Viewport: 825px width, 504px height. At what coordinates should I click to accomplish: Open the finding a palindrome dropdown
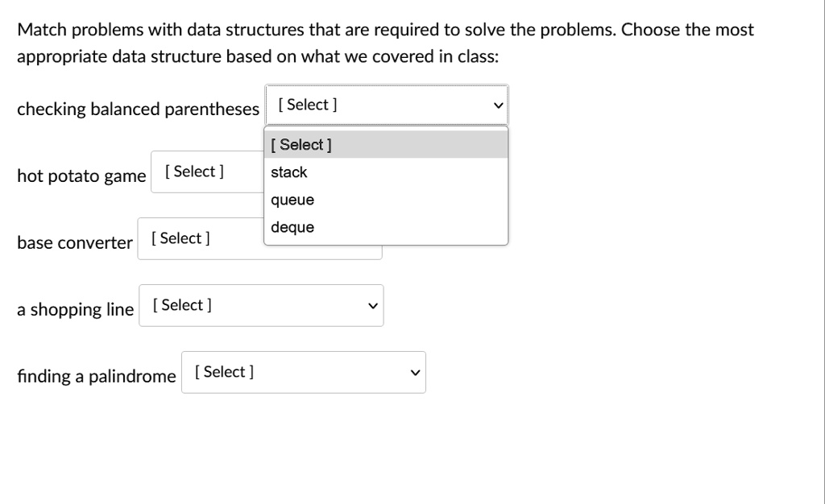coord(304,372)
